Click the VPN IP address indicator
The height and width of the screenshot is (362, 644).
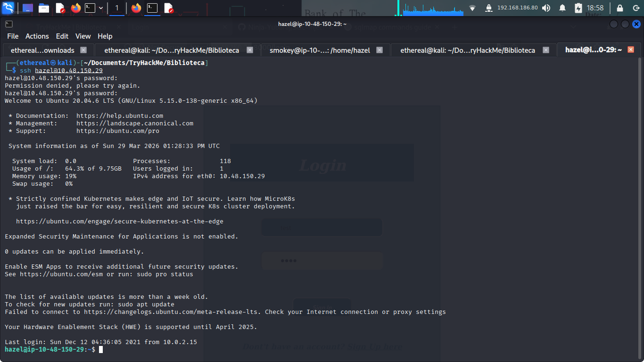click(x=517, y=8)
